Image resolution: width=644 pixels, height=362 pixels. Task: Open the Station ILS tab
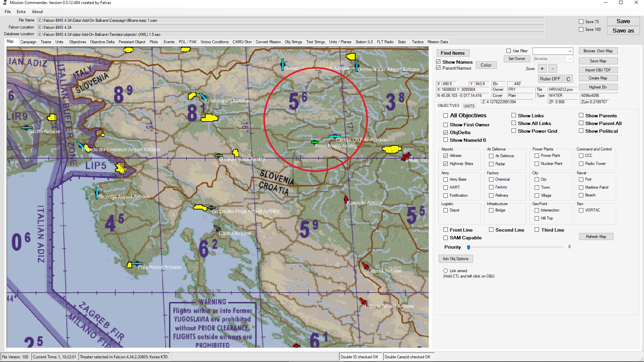[364, 42]
